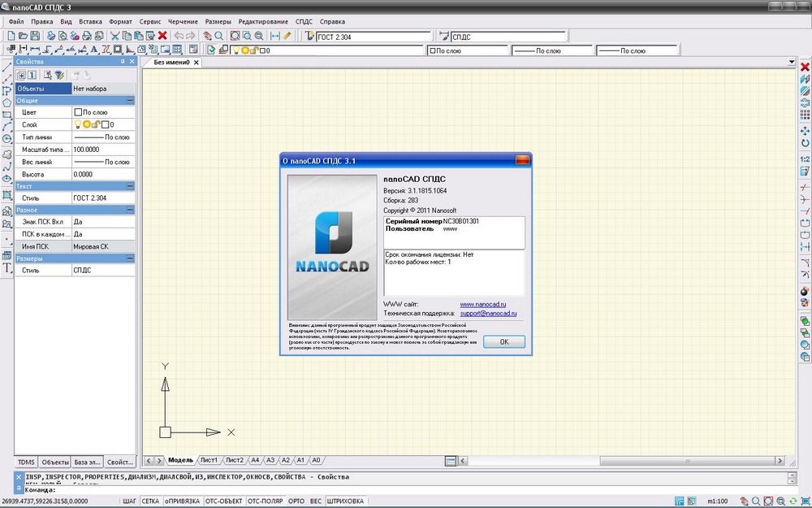Collapse the Разное section in Properties
The width and height of the screenshot is (812, 508).
click(x=130, y=210)
